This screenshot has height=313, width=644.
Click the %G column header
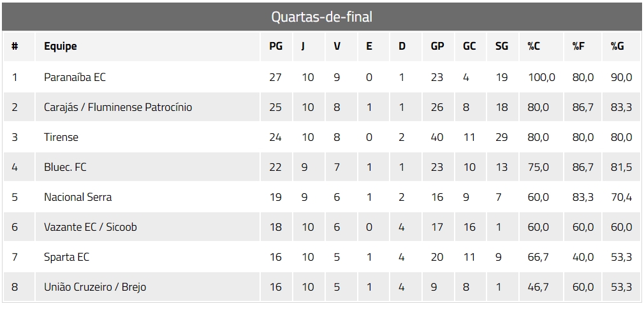tap(617, 46)
